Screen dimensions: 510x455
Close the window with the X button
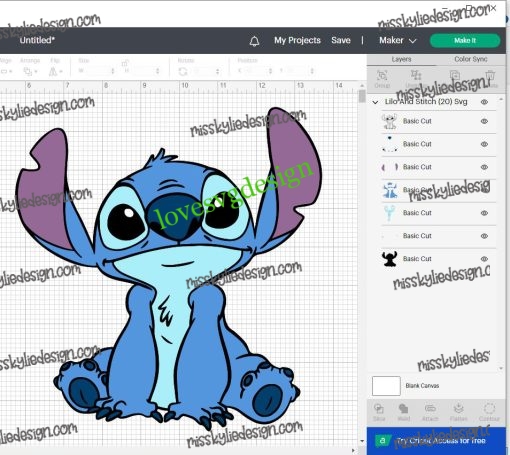493,8
